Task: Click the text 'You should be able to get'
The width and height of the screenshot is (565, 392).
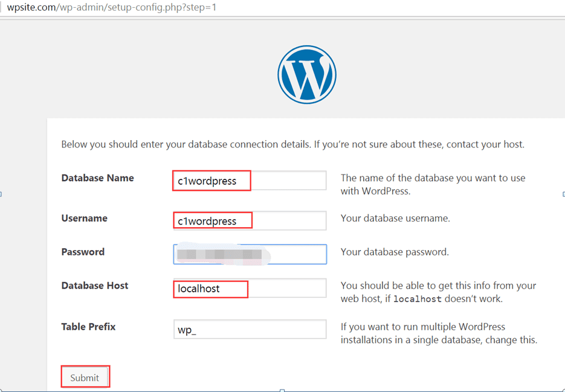Action: (x=394, y=286)
